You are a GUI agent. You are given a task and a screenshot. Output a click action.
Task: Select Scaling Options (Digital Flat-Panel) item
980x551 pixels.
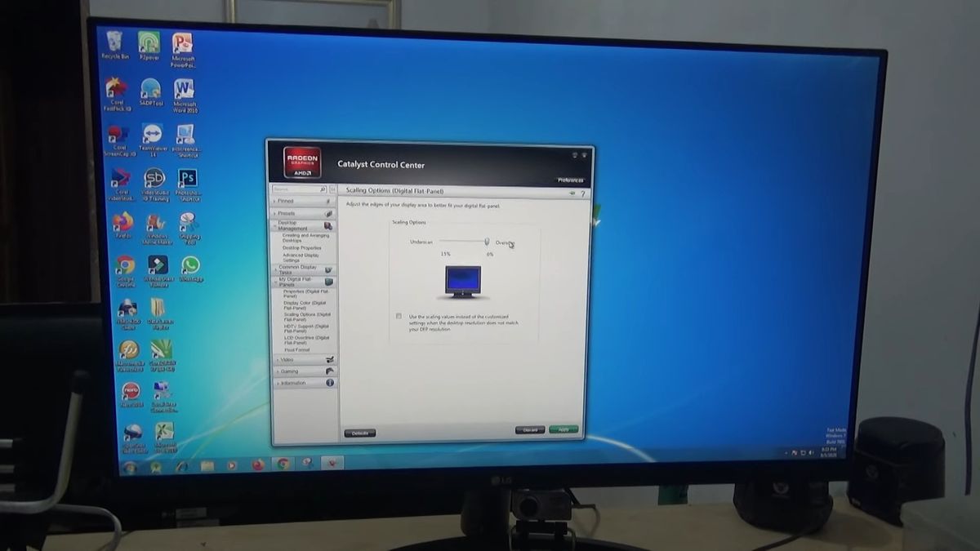[307, 316]
